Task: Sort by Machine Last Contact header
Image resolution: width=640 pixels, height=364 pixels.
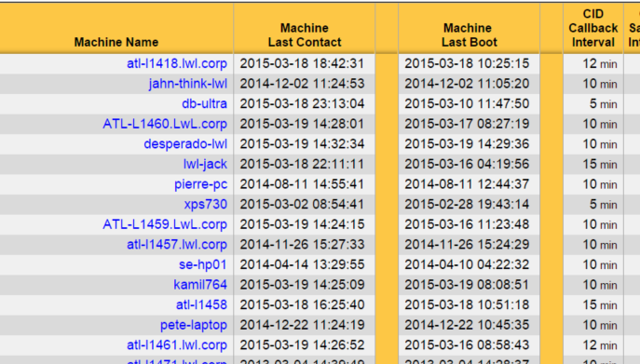Action: pos(305,35)
